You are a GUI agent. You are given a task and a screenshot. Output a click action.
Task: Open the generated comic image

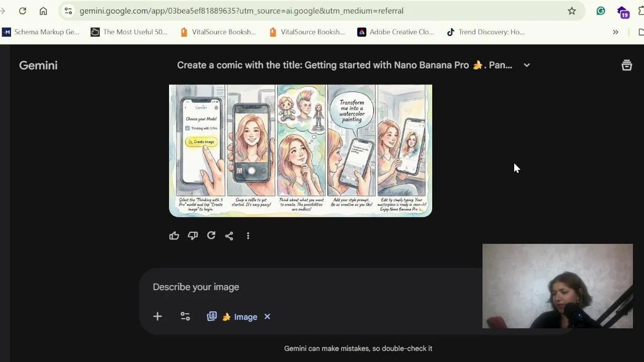point(300,150)
